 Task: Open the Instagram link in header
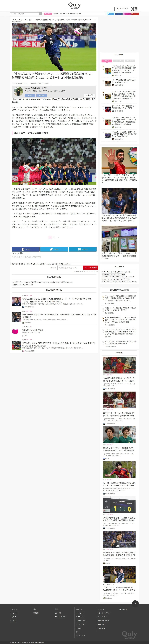pos(127,14)
